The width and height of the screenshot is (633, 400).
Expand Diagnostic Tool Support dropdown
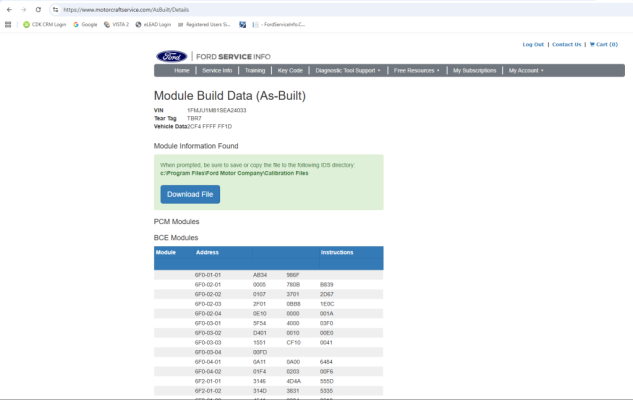[x=348, y=71]
